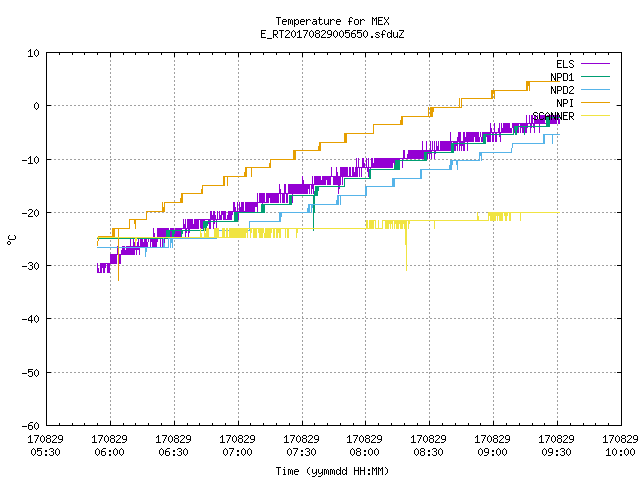Click the NPI legend label
This screenshot has height=480, width=640.
[565, 103]
